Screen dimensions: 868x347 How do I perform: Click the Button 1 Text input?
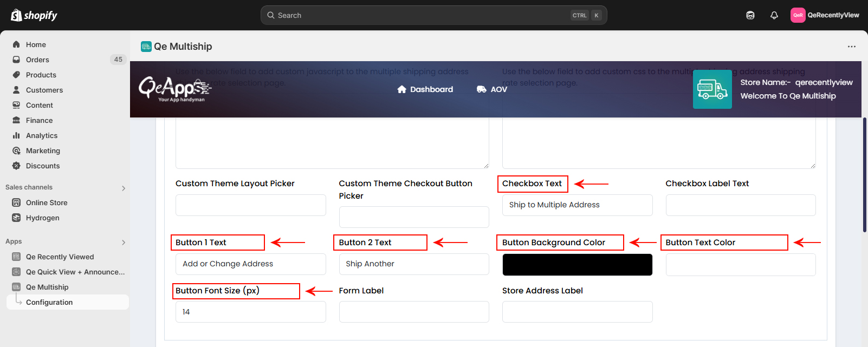point(251,264)
